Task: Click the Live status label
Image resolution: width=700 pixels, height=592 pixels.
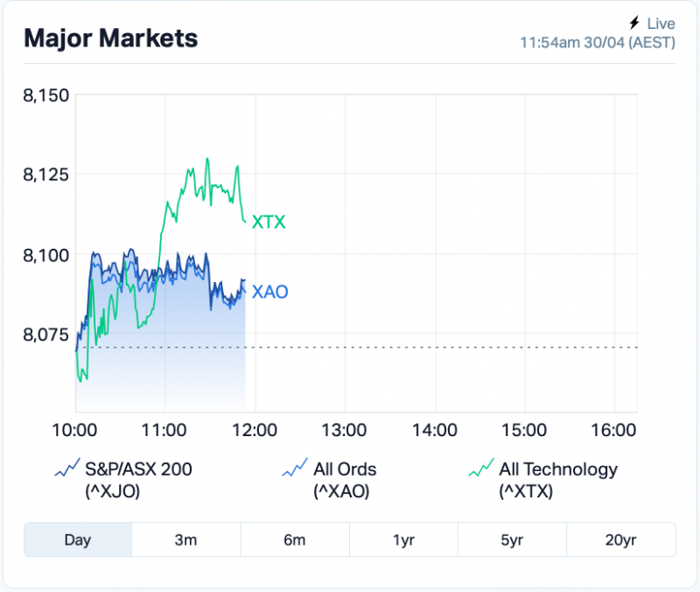Action: (661, 24)
